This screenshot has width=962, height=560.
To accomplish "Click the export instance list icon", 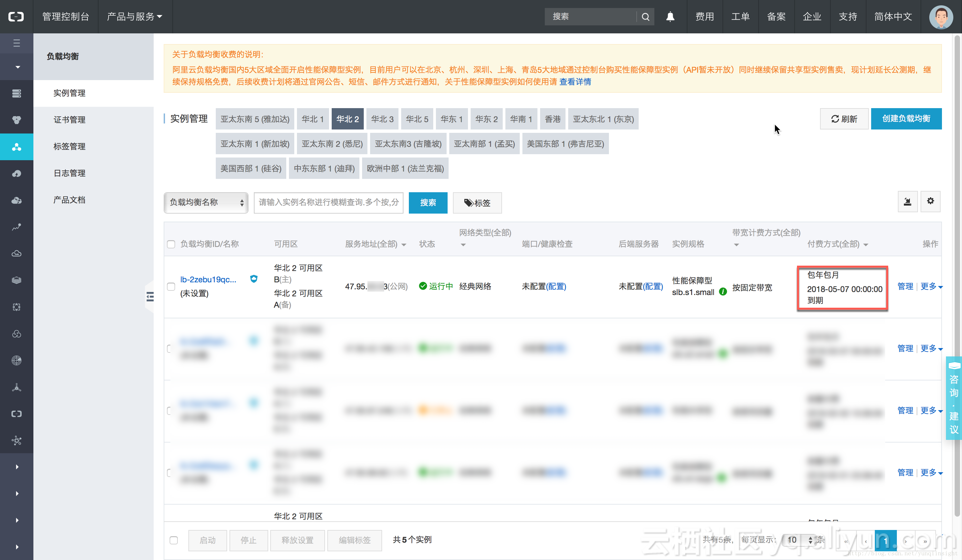I will [908, 202].
